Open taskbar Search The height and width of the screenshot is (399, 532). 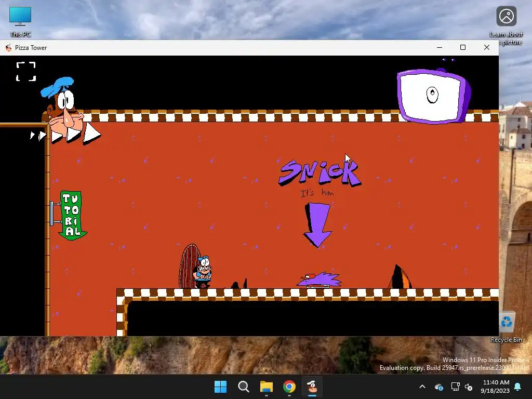pyautogui.click(x=243, y=387)
